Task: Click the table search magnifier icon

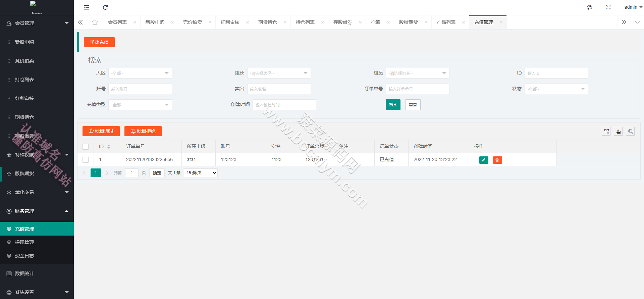Action: [x=631, y=132]
